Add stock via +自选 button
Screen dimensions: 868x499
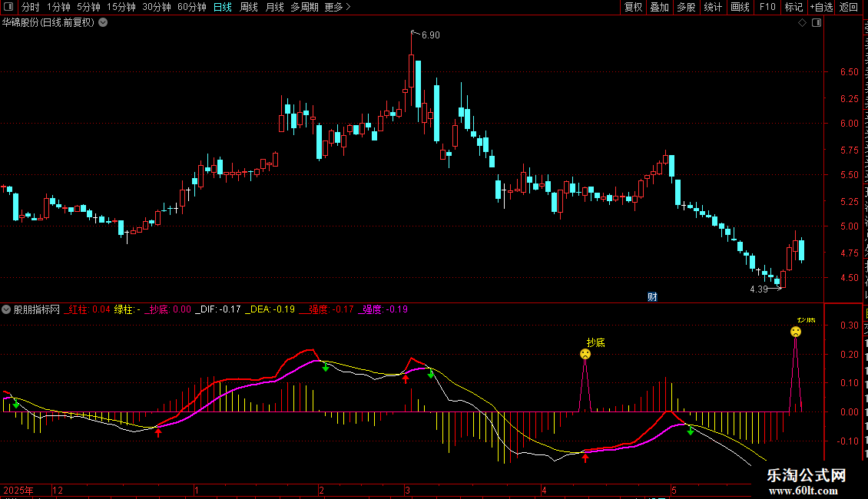(x=821, y=7)
